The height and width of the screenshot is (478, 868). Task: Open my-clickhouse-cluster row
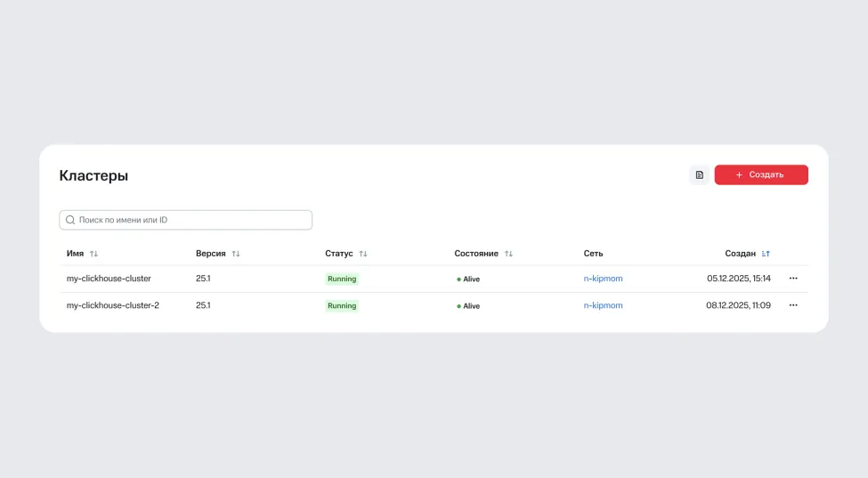click(x=109, y=279)
